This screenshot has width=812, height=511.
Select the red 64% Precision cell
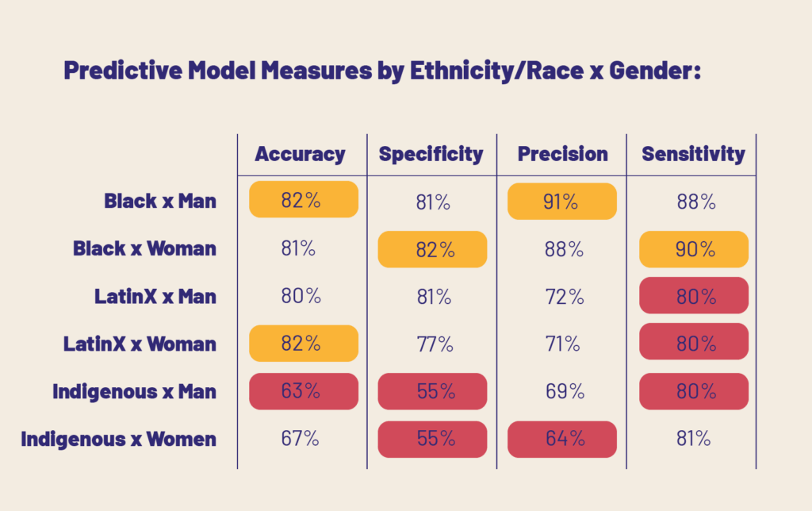tap(561, 439)
